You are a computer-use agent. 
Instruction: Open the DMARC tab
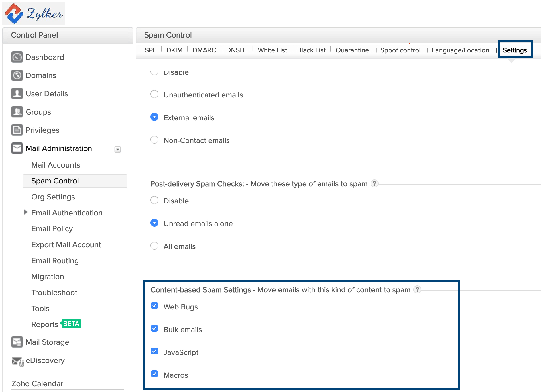204,50
